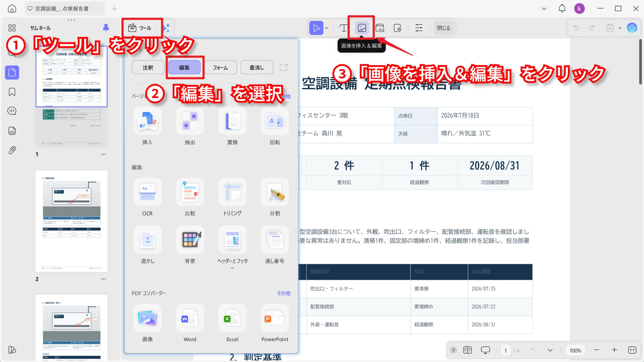The image size is (644, 362).
Task: Open the トリミング crop tool
Action: 232,198
